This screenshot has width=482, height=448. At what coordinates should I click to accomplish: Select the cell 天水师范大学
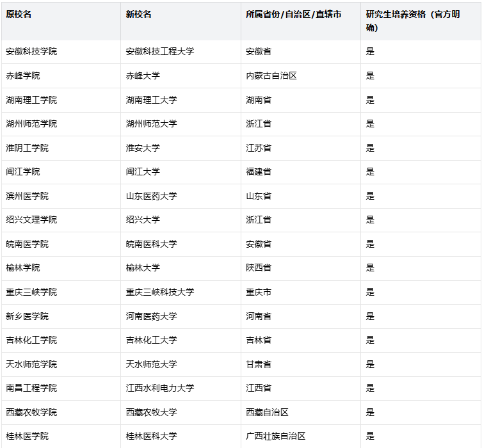point(181,365)
